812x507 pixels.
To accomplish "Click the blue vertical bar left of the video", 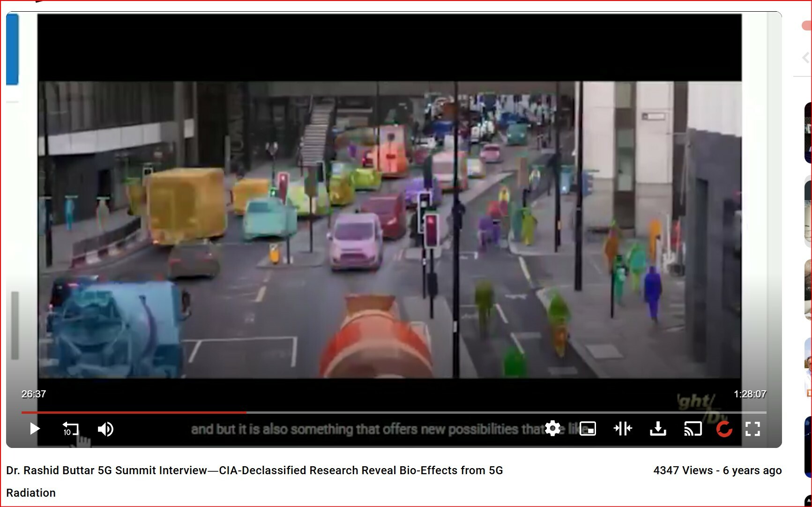I will 13,49.
